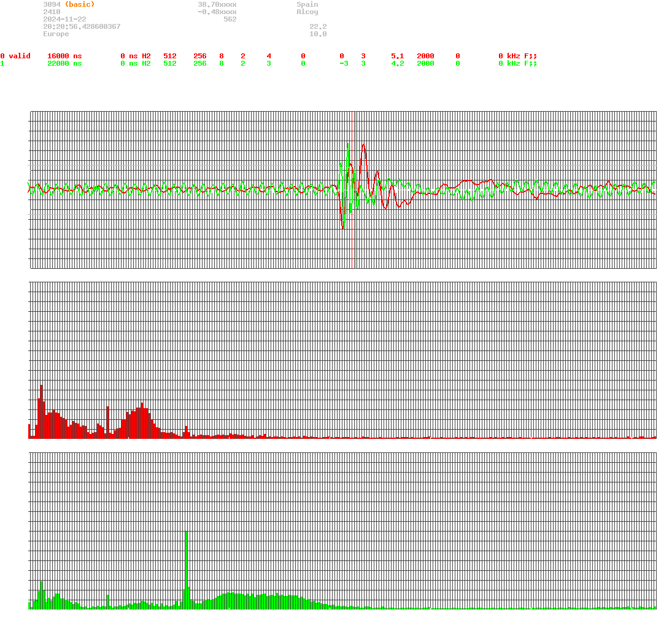Screen dimensions: 672x623
Task: Select the orange (basic) label
Action: click(x=80, y=4)
